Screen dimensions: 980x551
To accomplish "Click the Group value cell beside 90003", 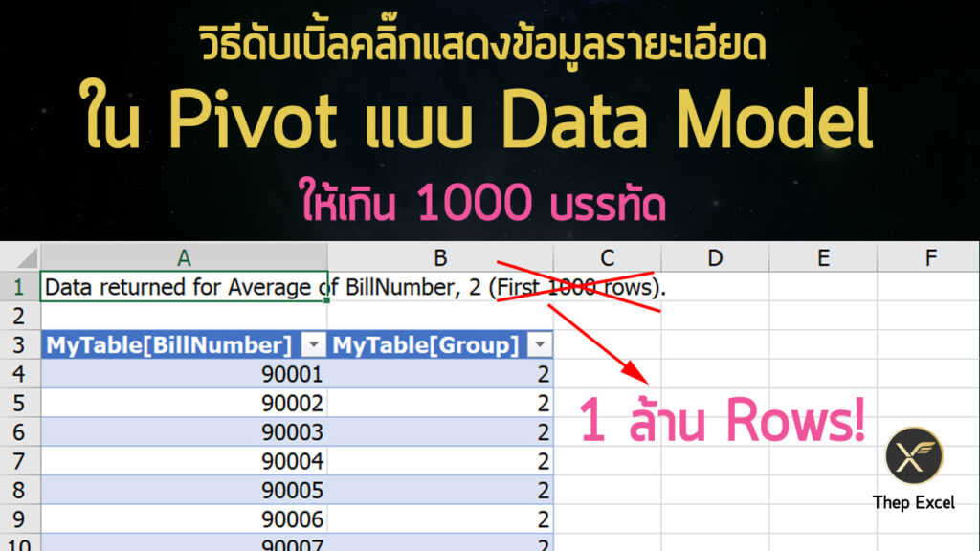I will coord(440,432).
